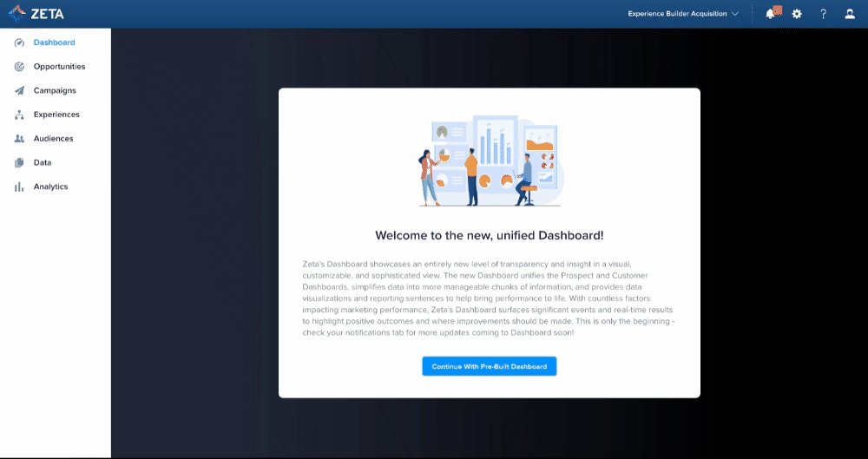
Task: Click the Campaigns paper plane icon
Action: pos(19,91)
